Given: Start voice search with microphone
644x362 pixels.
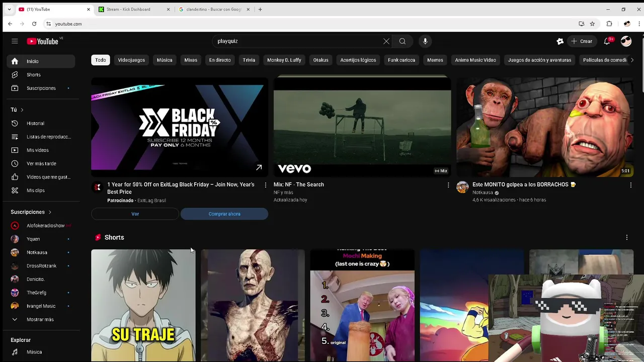Looking at the screenshot, I should [425, 41].
